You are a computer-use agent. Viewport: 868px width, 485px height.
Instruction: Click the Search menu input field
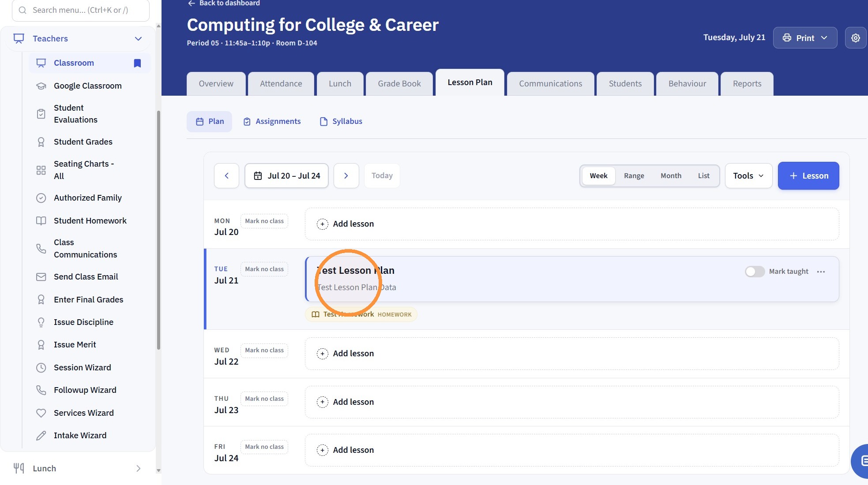(x=81, y=10)
